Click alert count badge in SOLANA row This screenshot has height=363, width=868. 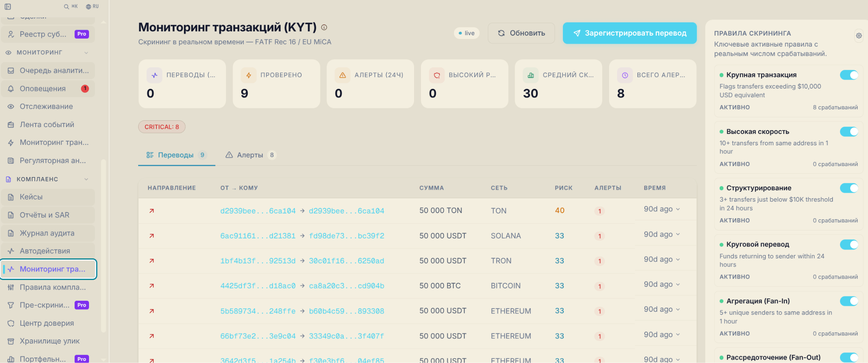click(x=599, y=236)
